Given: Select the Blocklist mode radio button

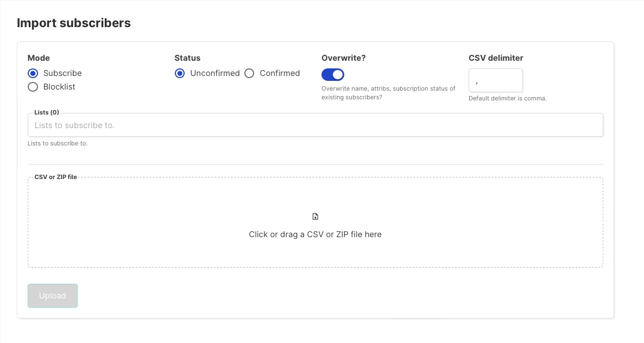Looking at the screenshot, I should 33,87.
